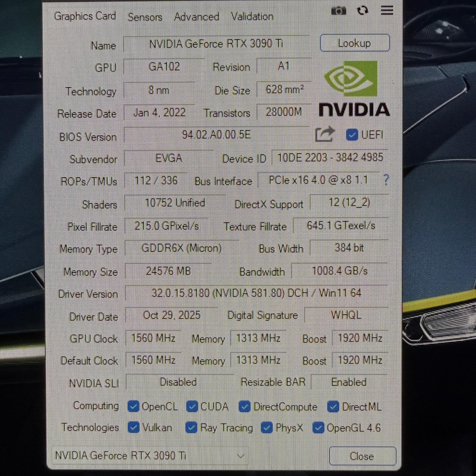Click the Bus Width 384 bit value
Screen dimensions: 476x476
(349, 248)
